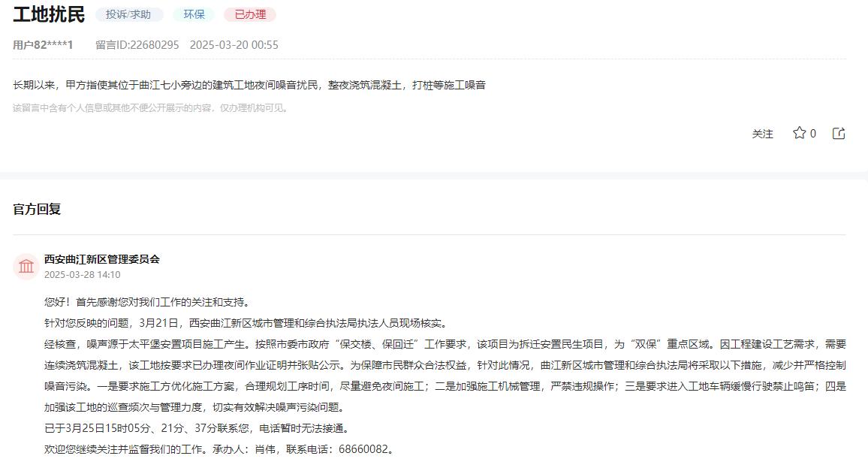Click the title 工地扰民
The height and width of the screenshot is (471, 868).
49,14
